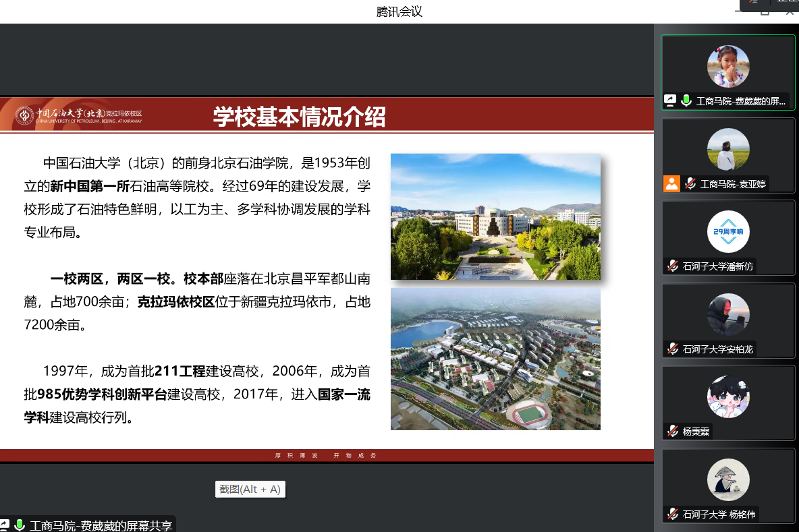Click 费葳葳's green microphone icon in tile
The width and height of the screenshot is (799, 532).
tap(686, 100)
